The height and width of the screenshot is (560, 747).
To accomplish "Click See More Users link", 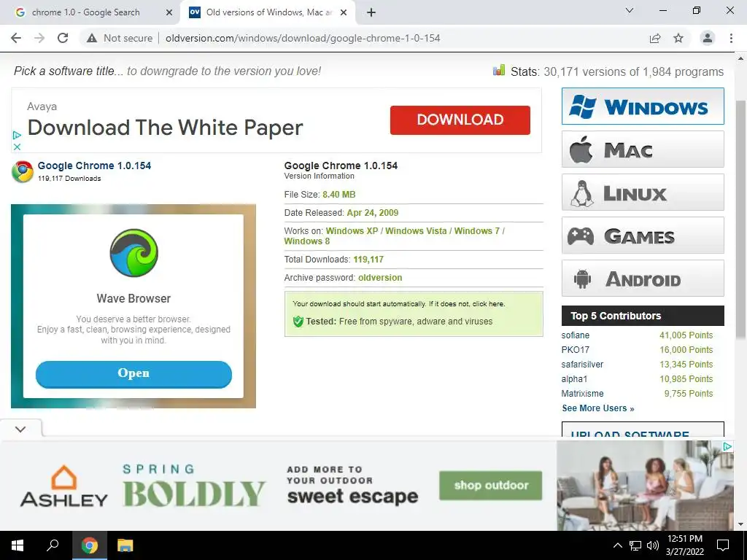I will (598, 408).
